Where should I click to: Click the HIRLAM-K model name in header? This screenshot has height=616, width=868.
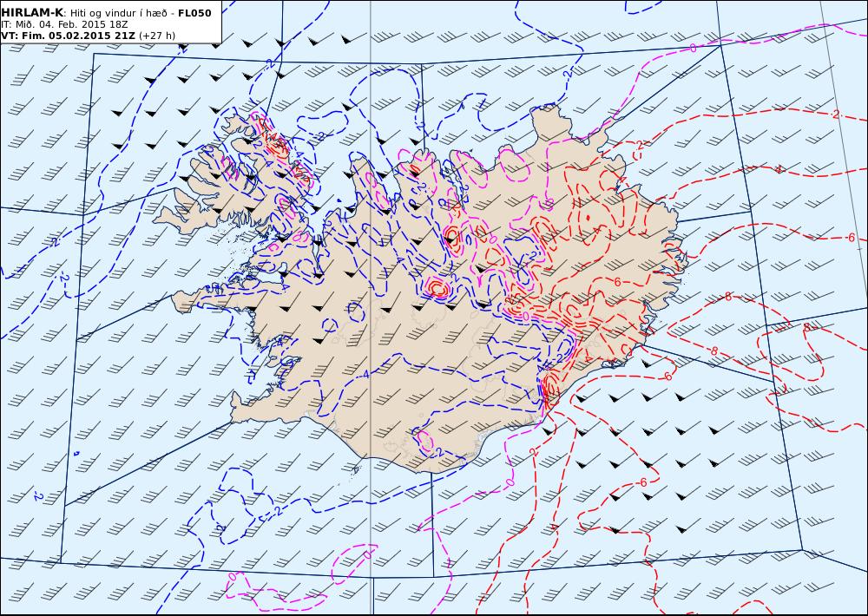pos(32,13)
